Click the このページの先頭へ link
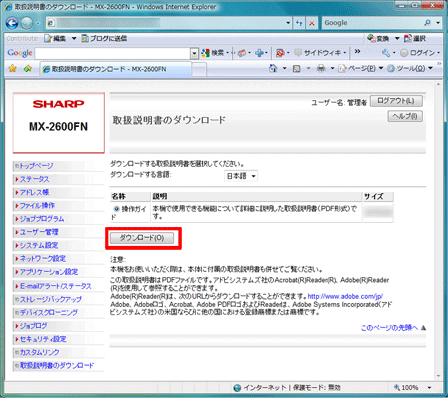 coord(389,328)
